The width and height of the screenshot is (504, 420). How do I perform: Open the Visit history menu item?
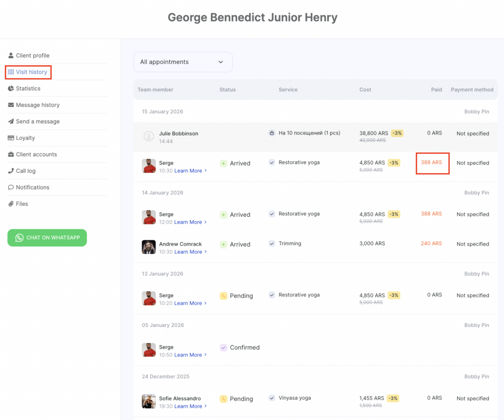click(x=31, y=72)
